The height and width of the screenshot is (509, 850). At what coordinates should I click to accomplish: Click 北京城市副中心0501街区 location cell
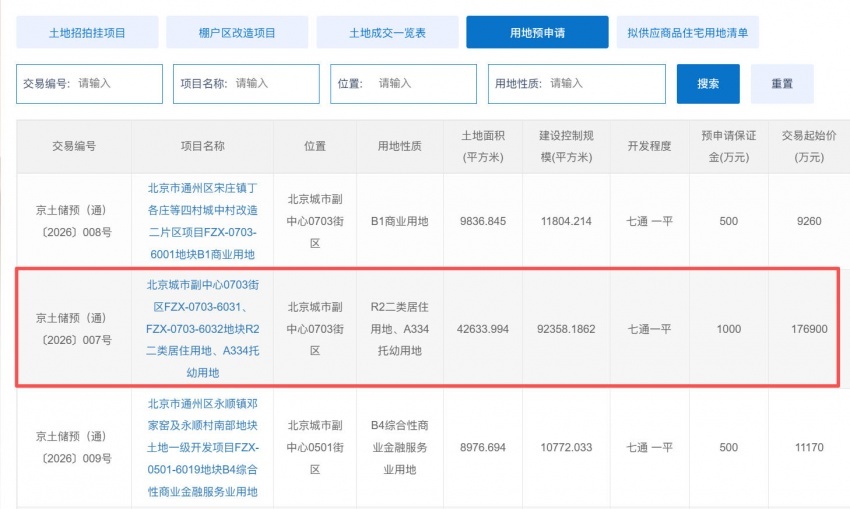[x=315, y=447]
